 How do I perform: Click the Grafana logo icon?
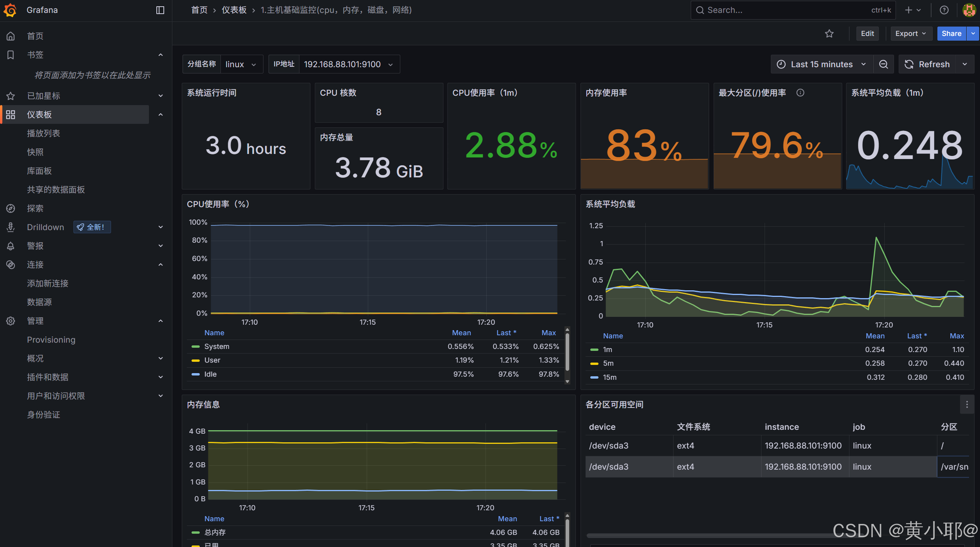coord(10,10)
